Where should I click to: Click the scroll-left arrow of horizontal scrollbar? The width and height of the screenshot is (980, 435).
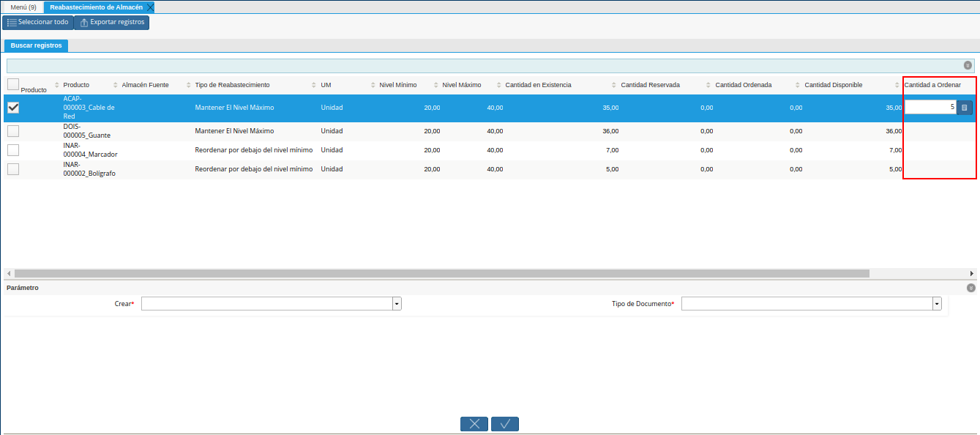[8, 273]
